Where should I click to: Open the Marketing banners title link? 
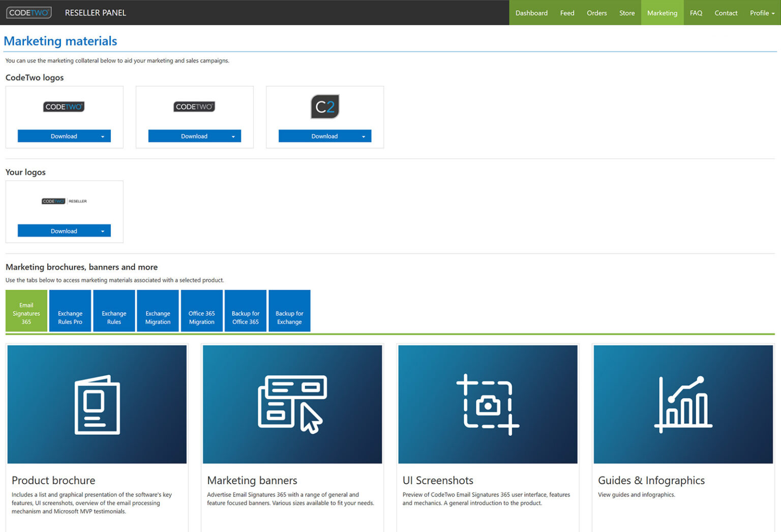pyautogui.click(x=252, y=480)
